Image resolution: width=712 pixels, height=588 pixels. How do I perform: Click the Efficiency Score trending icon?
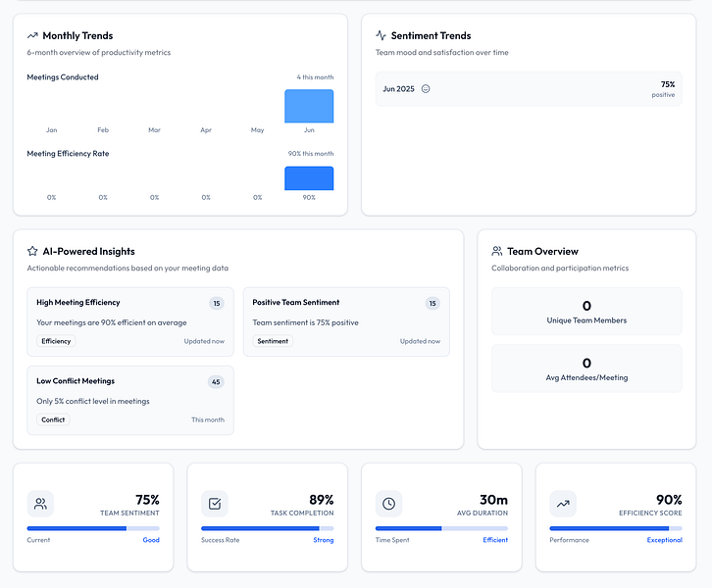563,504
